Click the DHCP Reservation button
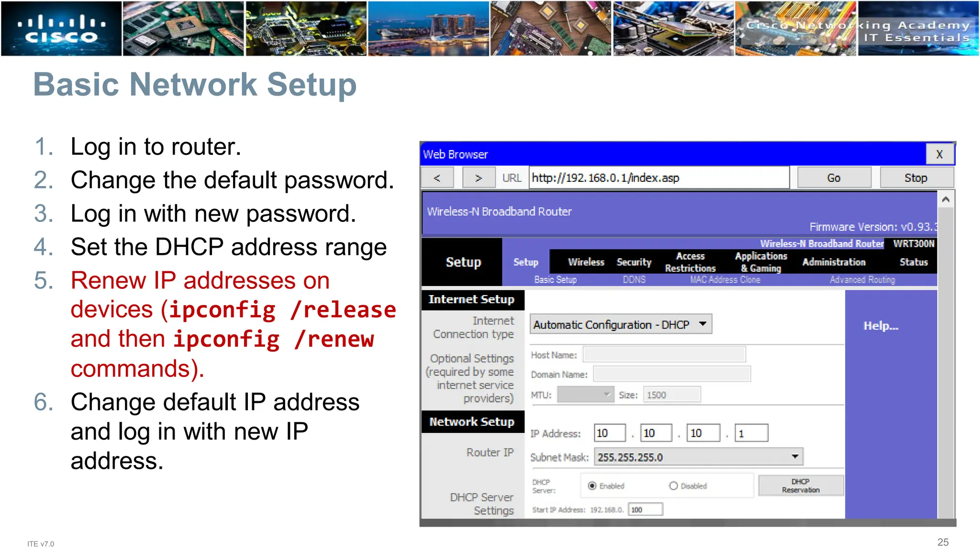Viewport: 980px width, 551px height. click(x=801, y=485)
